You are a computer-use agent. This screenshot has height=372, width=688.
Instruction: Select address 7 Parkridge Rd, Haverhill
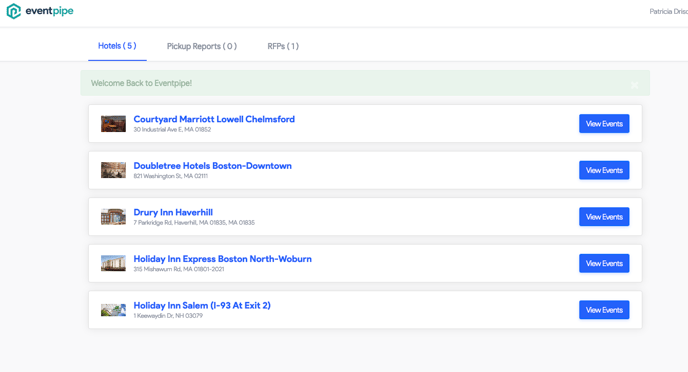point(194,222)
